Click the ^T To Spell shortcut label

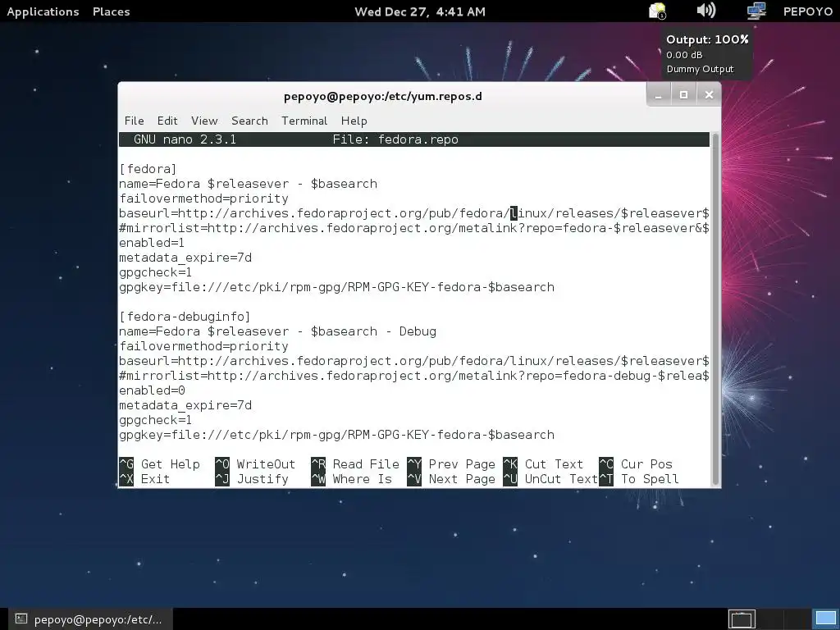639,479
